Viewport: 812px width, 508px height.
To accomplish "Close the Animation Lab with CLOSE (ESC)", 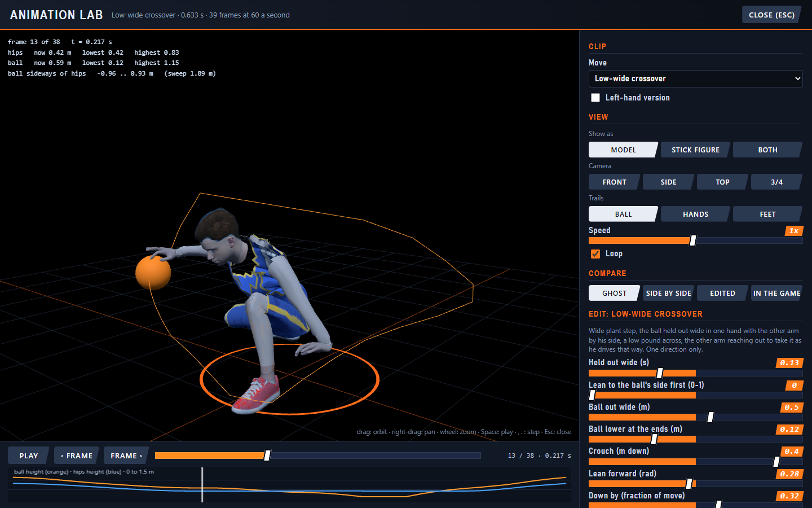I will tap(771, 15).
